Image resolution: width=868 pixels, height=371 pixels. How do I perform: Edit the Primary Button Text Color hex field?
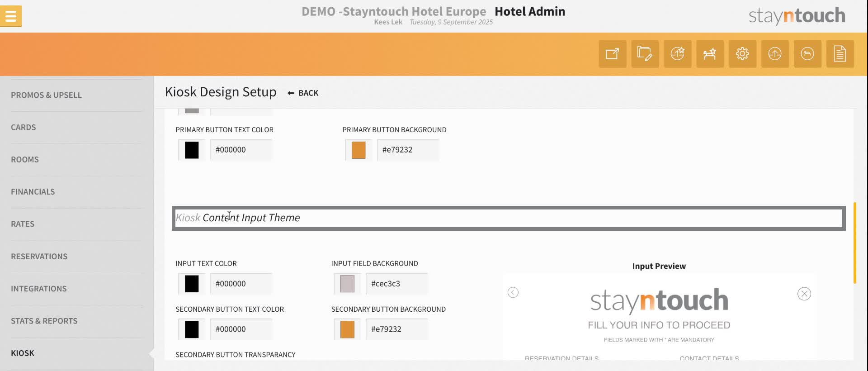[x=241, y=150]
